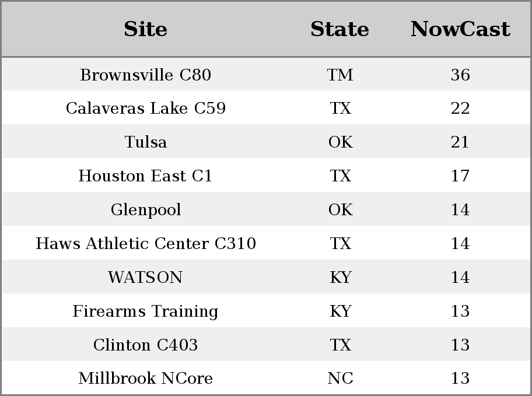Click the TM state cell

click(x=340, y=75)
